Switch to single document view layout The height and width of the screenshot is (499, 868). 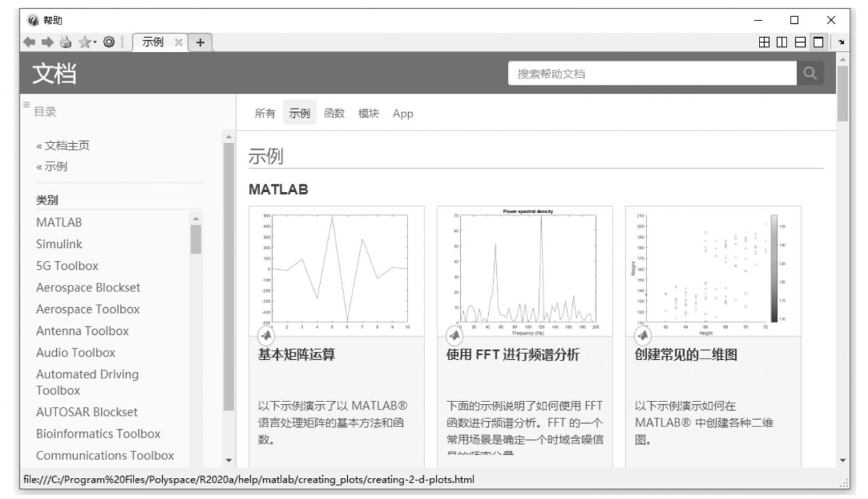point(818,42)
